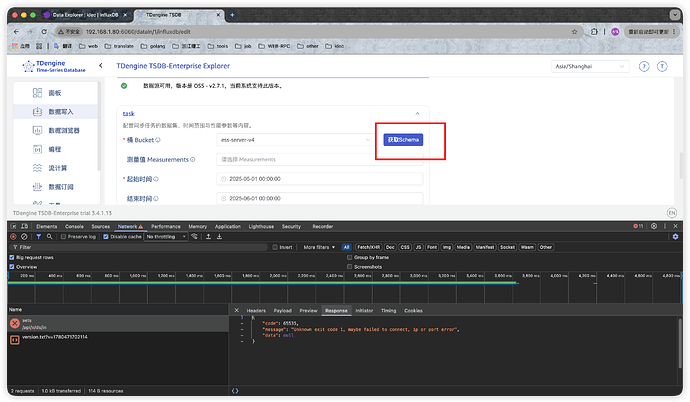
Task: Open the user account icon in the Explorer header
Action: coord(662,66)
